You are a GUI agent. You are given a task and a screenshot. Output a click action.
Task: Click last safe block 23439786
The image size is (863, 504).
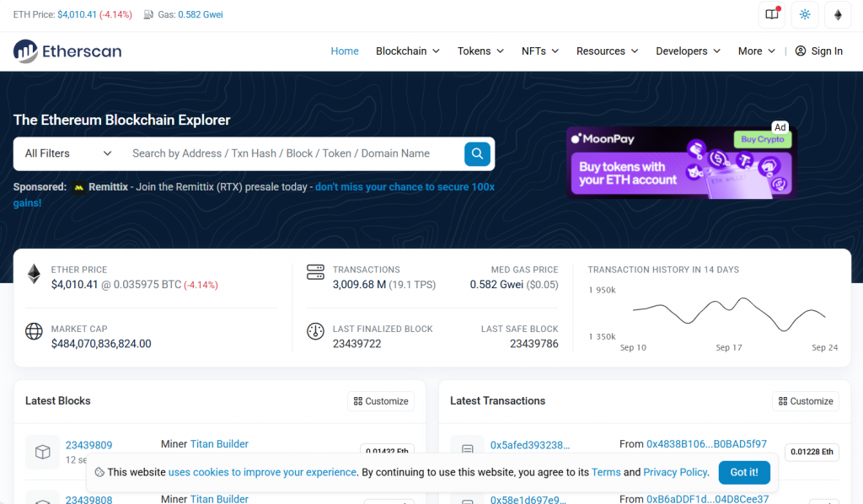pyautogui.click(x=533, y=344)
